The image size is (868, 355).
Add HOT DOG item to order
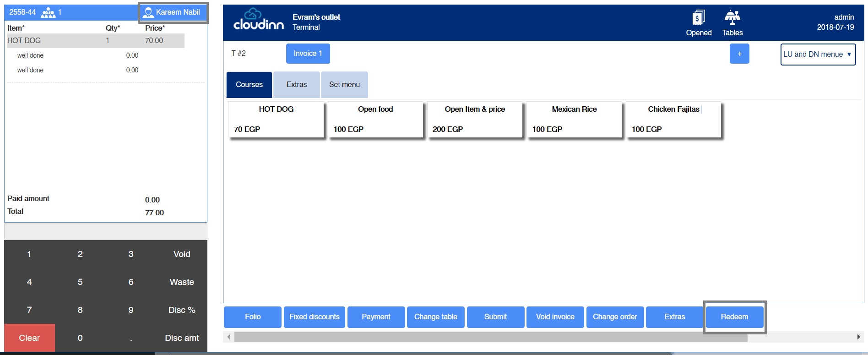[276, 119]
